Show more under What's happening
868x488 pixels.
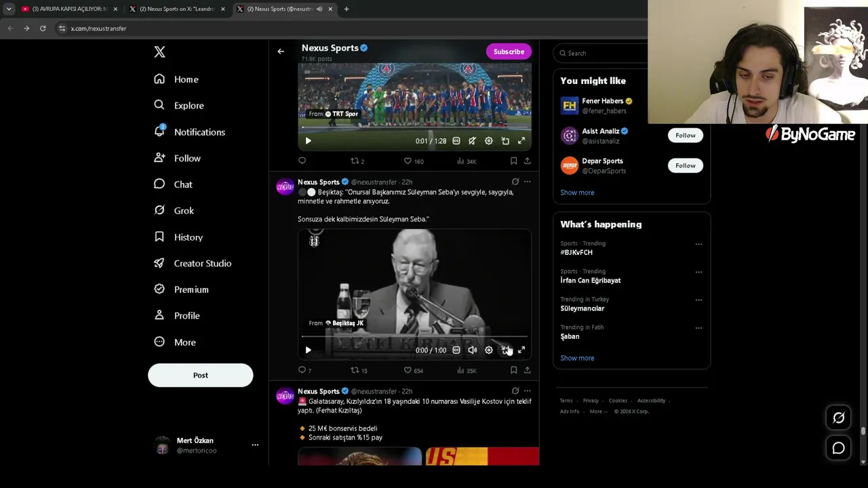coord(577,358)
